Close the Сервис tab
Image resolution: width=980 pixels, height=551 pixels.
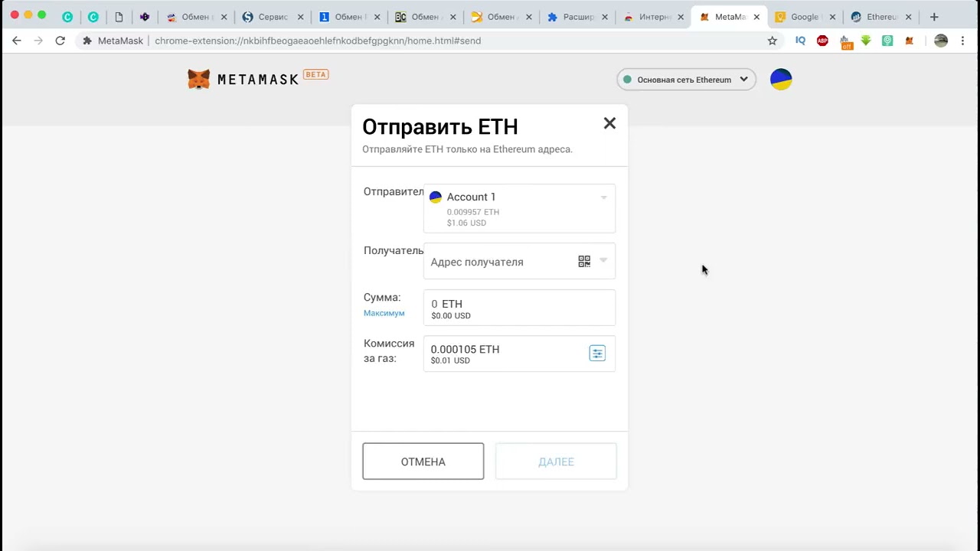299,17
